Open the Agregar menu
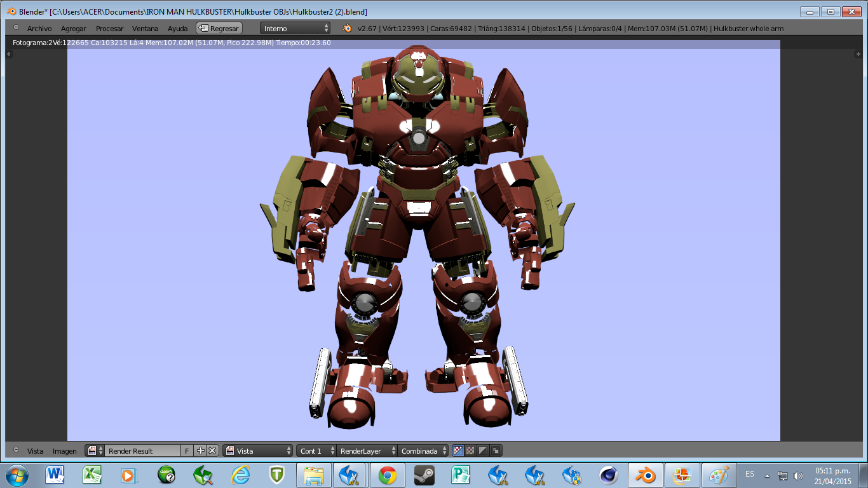 73,29
